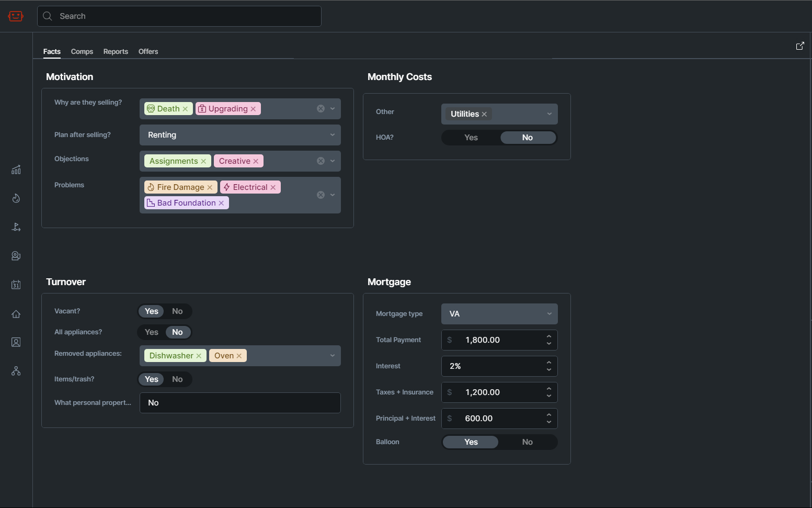Click the bar chart growth icon in sidebar
The image size is (812, 508).
click(x=16, y=170)
